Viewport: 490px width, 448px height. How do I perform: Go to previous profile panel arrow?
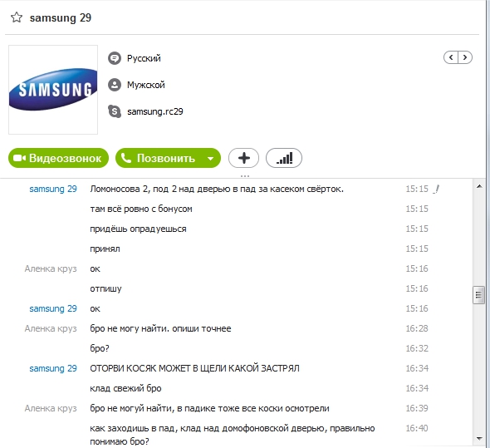tap(451, 57)
